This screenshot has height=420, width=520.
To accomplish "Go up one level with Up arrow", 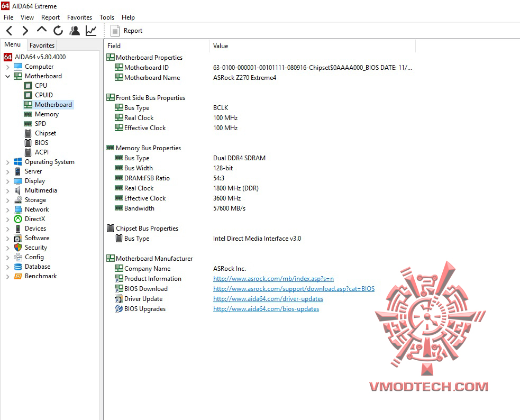I will (x=42, y=30).
